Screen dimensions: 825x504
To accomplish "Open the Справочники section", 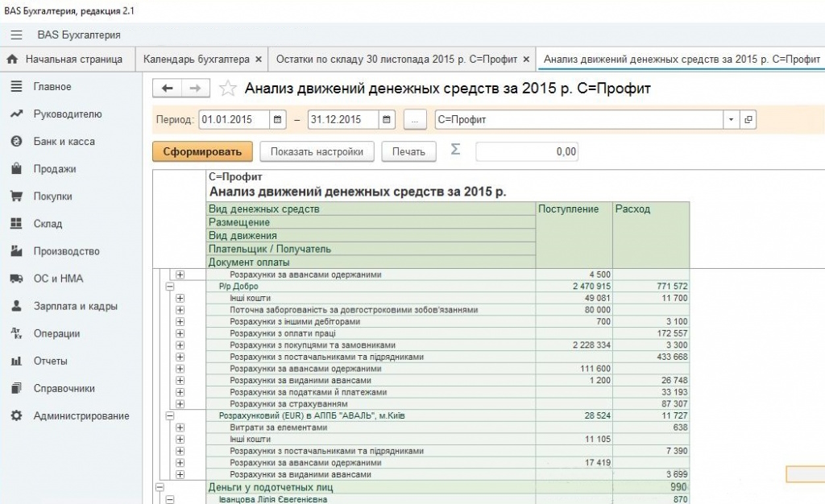I will [x=64, y=388].
